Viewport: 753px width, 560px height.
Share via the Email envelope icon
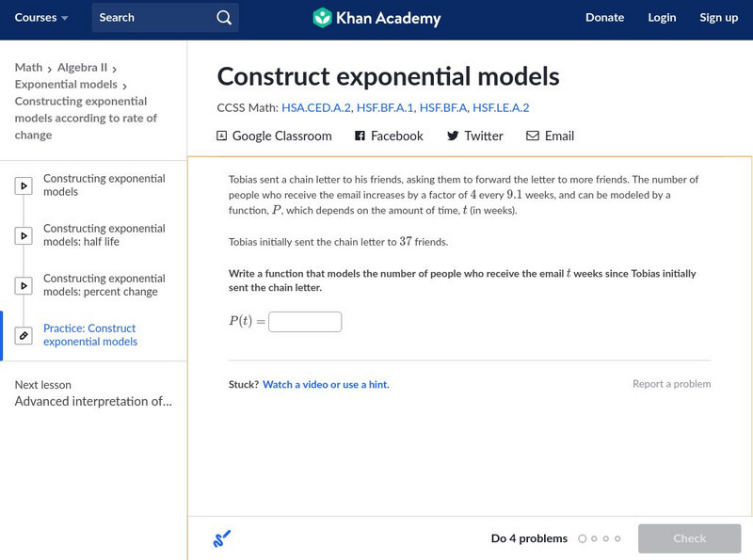533,136
